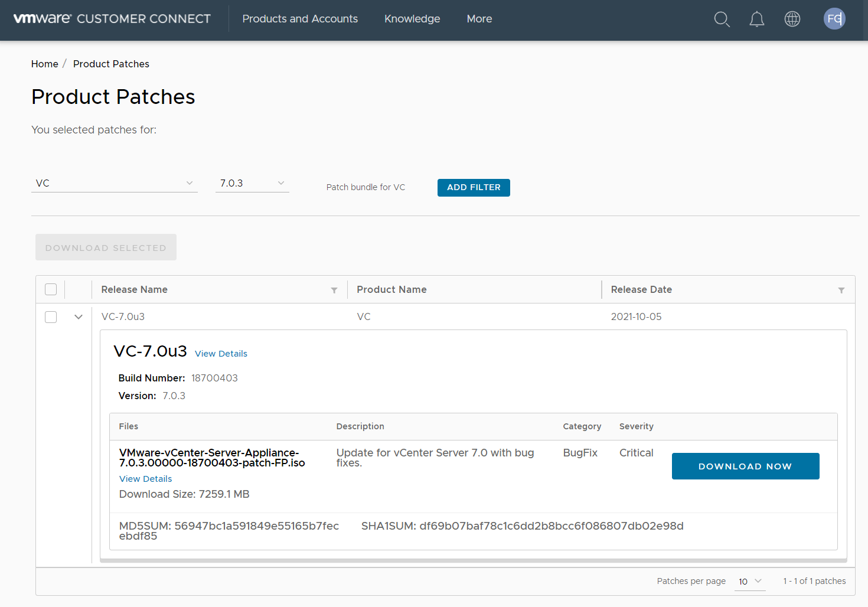Click the SHA1SUM hash value
This screenshot has height=607, width=868.
coord(552,526)
